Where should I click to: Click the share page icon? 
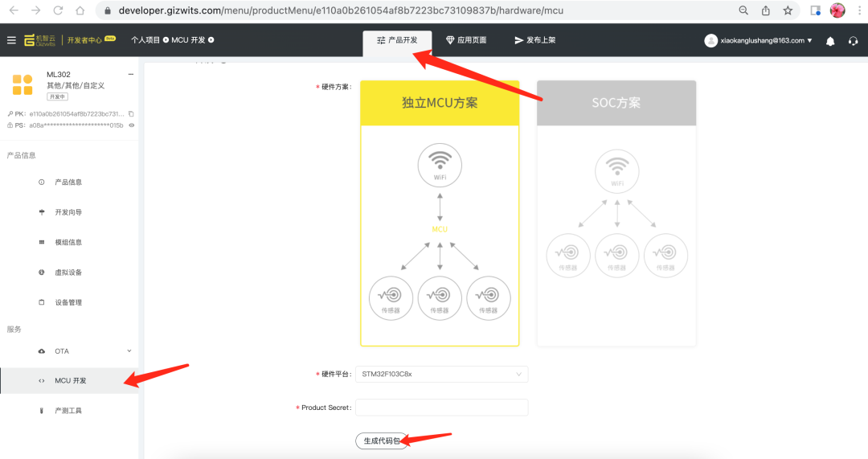pos(766,10)
